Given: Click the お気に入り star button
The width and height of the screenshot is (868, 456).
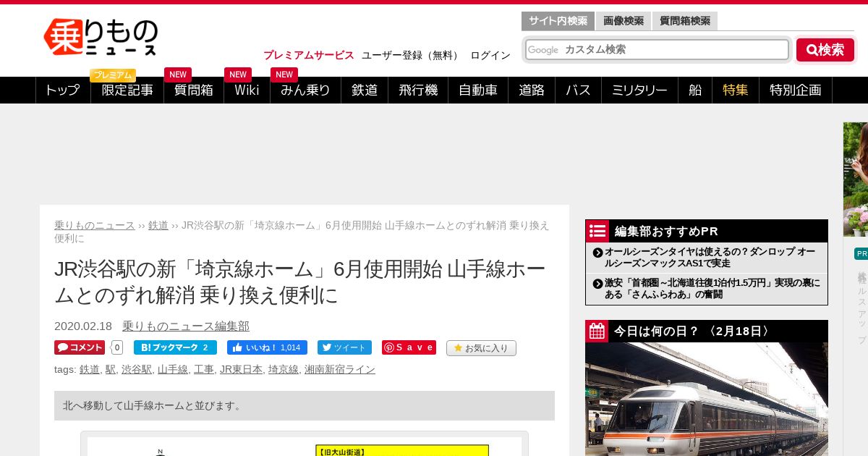Looking at the screenshot, I should [x=481, y=348].
